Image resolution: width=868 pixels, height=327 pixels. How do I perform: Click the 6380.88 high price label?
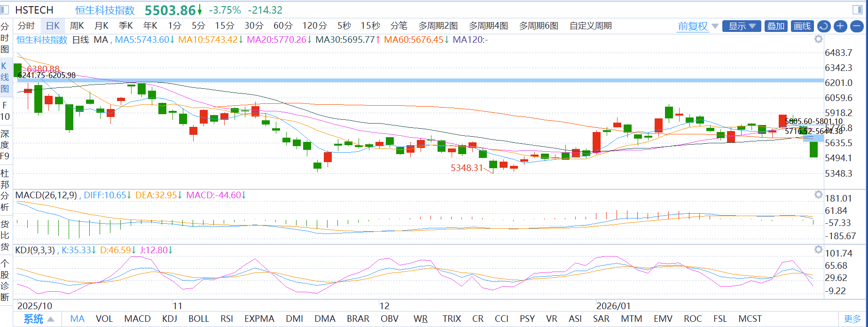tap(43, 69)
